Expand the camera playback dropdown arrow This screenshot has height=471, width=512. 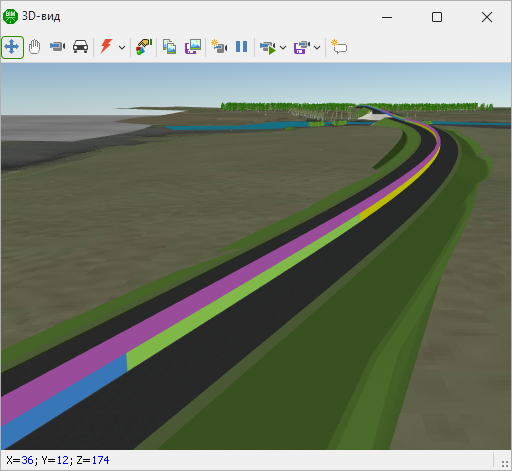[283, 47]
